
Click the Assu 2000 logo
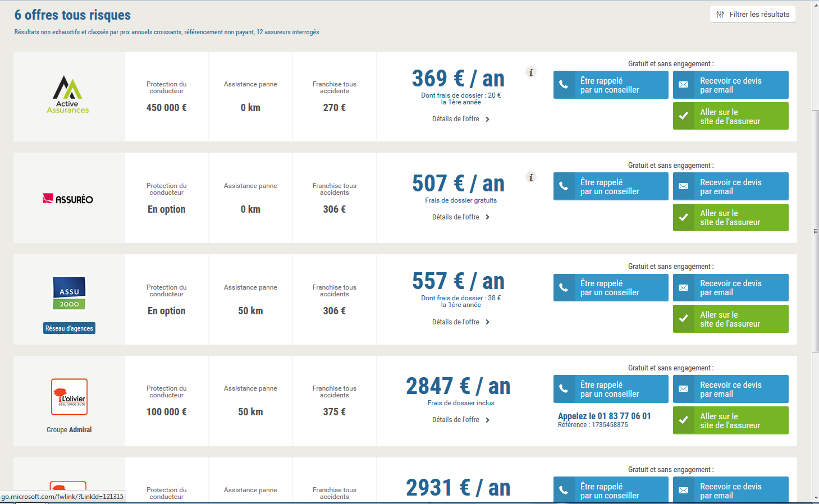(69, 293)
